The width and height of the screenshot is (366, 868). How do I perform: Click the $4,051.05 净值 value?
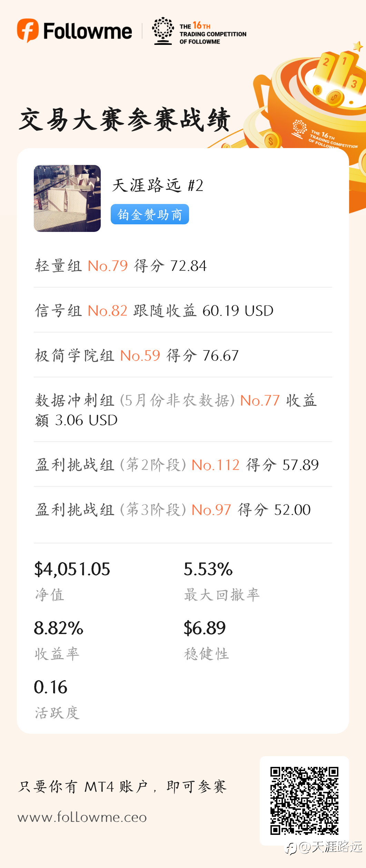click(x=72, y=569)
